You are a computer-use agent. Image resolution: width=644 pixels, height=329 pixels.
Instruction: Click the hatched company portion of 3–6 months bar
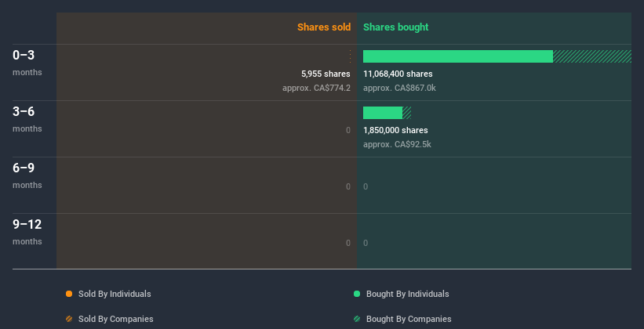(x=406, y=113)
